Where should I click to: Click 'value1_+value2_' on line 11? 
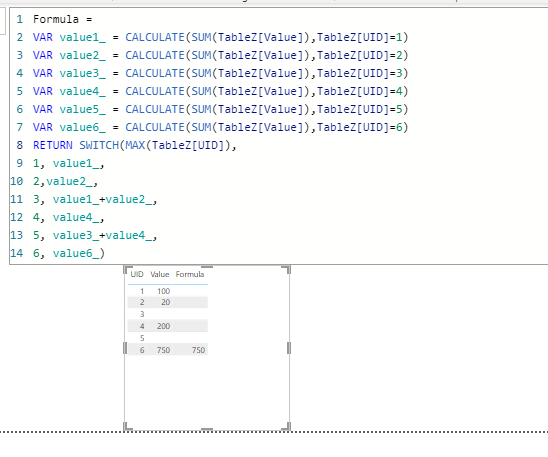click(x=102, y=199)
